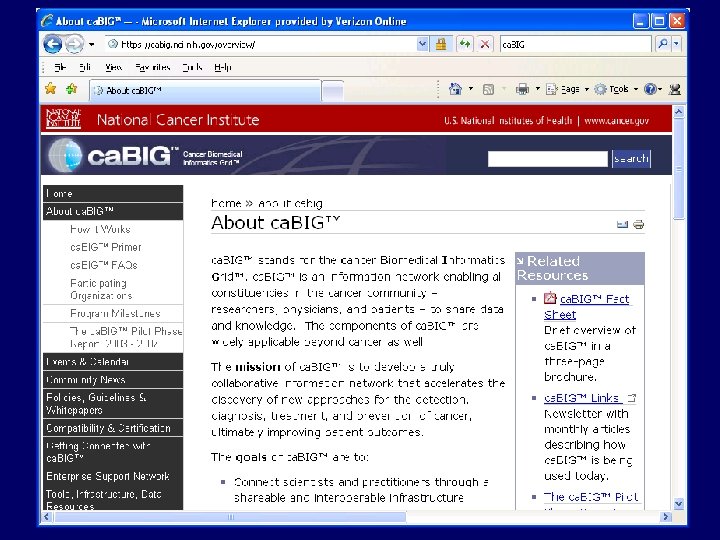Click the browser Back arrow button
This screenshot has height=540, width=720.
(52, 45)
